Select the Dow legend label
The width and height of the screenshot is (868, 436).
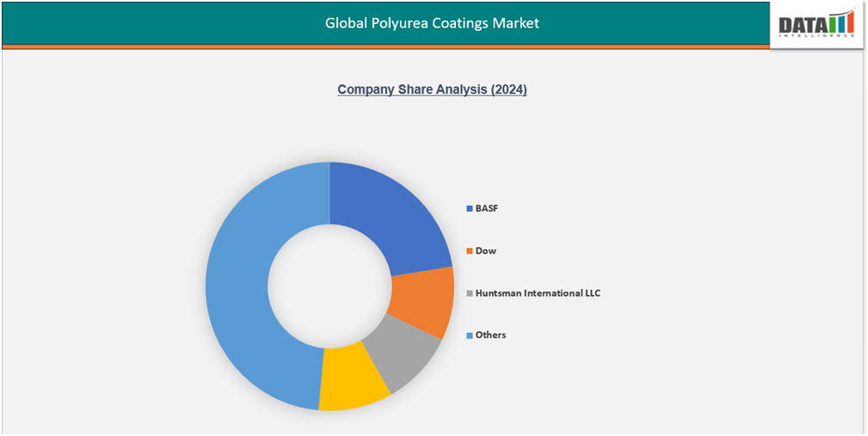(486, 250)
